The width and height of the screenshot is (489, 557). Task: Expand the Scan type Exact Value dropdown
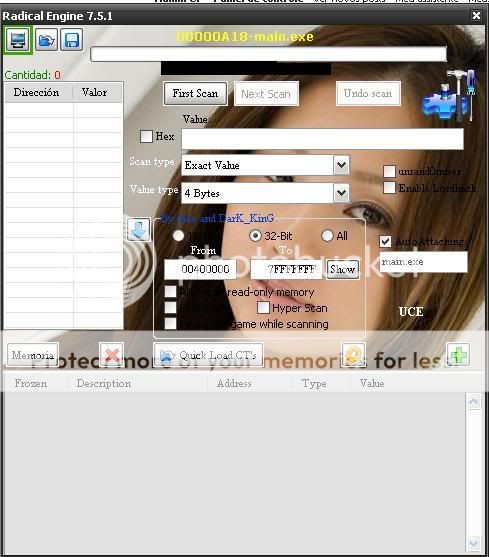point(342,165)
